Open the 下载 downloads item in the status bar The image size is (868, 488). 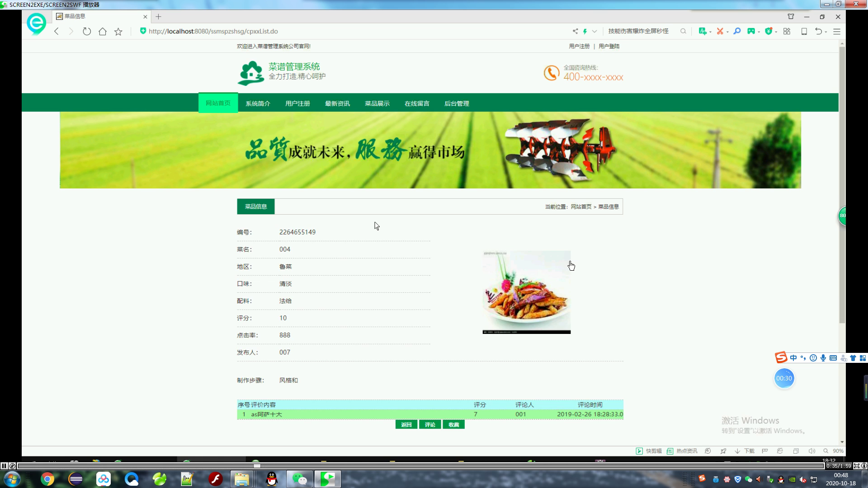coord(745,451)
